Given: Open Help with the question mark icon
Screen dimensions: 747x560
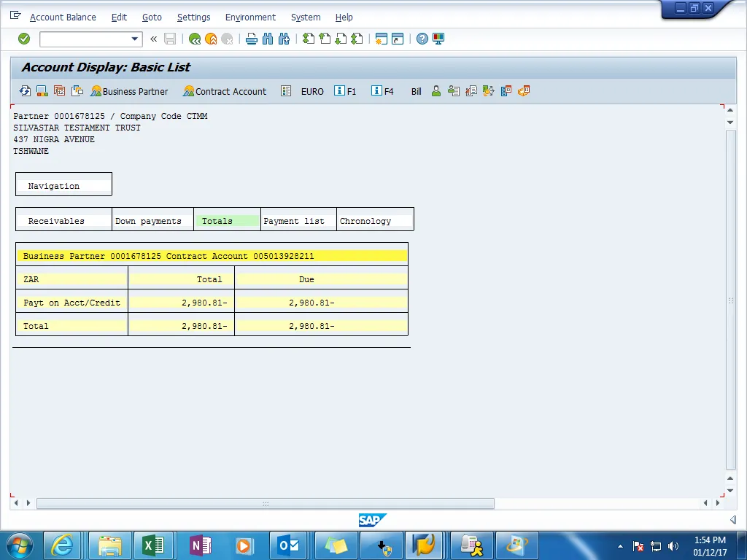Looking at the screenshot, I should pyautogui.click(x=422, y=39).
